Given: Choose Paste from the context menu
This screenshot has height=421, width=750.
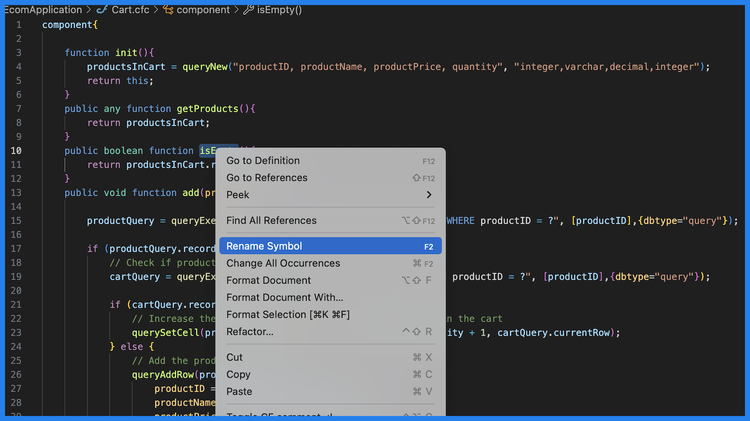Looking at the screenshot, I should click(x=239, y=392).
